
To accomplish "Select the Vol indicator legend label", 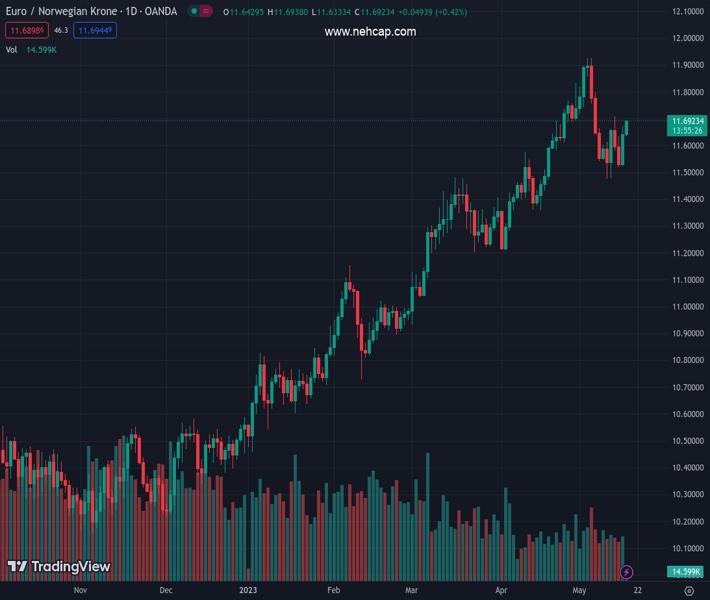I will 12,49.
